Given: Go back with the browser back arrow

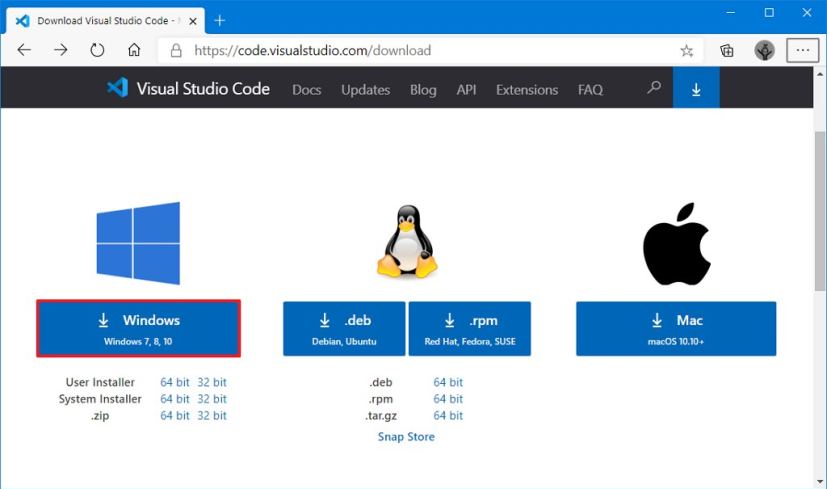Looking at the screenshot, I should pyautogui.click(x=24, y=50).
